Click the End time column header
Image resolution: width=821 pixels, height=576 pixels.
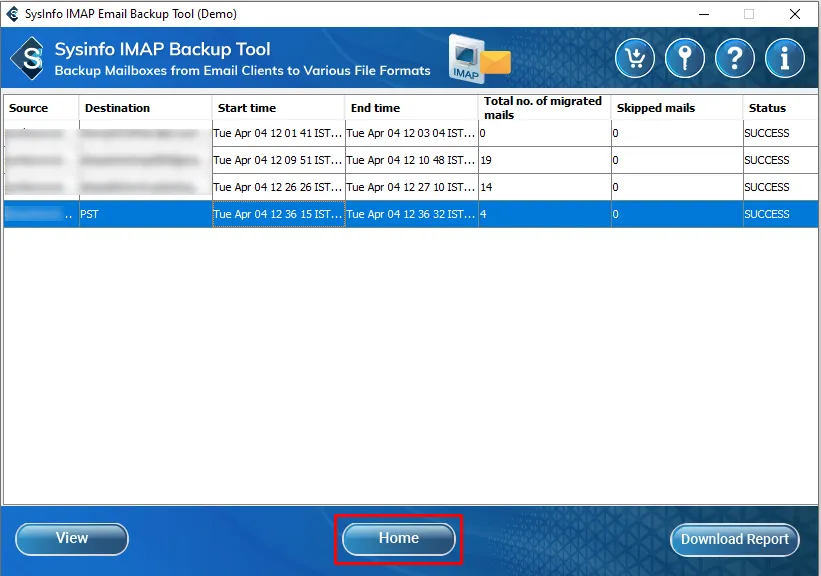(x=411, y=108)
